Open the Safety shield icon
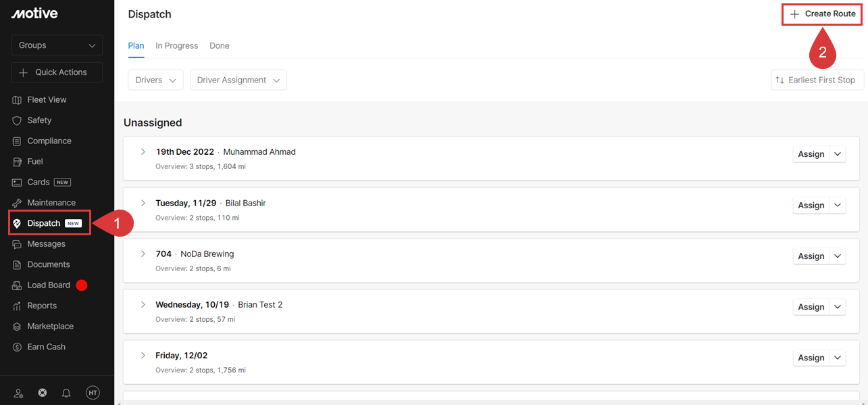868x405 pixels. tap(18, 120)
